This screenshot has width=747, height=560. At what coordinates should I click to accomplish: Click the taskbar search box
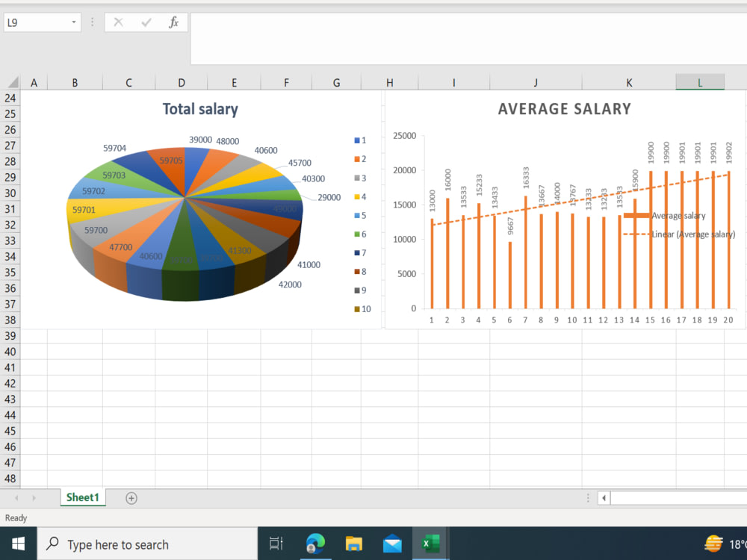click(148, 544)
